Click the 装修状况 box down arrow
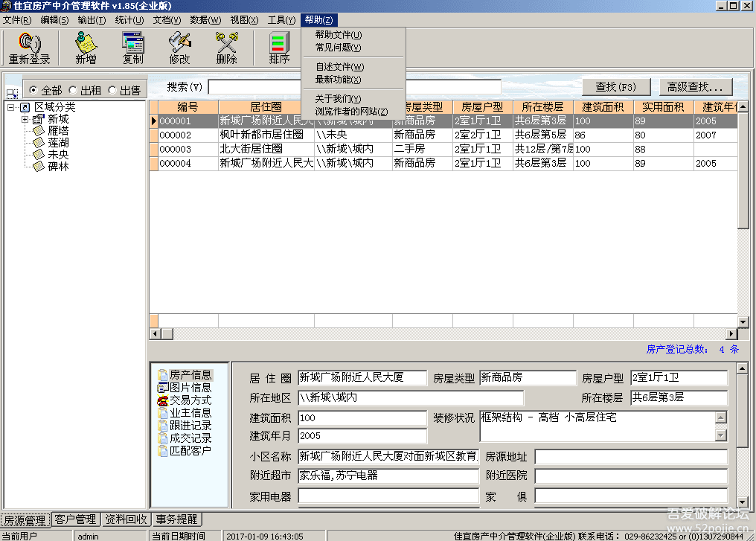The height and width of the screenshot is (541, 756). pos(721,435)
